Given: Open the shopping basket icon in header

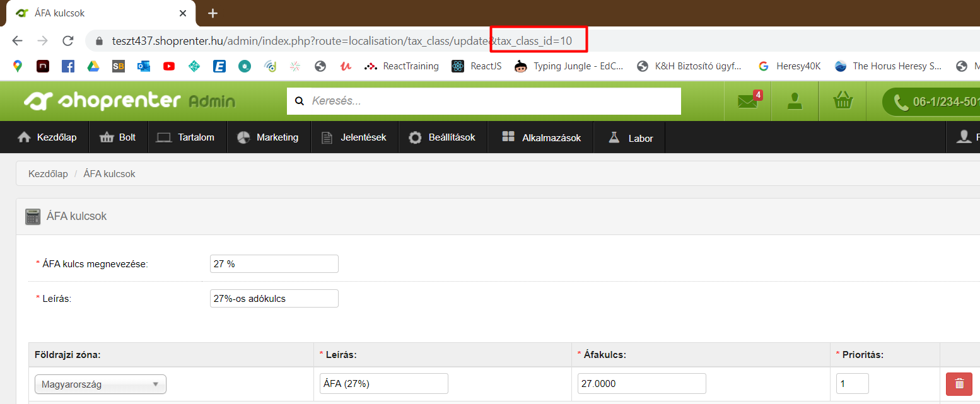Looking at the screenshot, I should point(843,100).
